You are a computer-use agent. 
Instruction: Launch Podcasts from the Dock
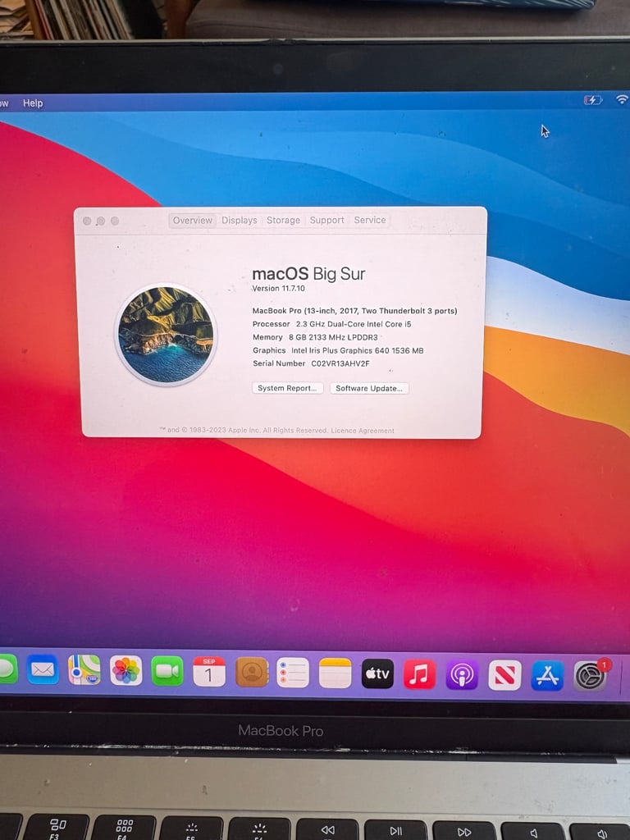tap(462, 674)
